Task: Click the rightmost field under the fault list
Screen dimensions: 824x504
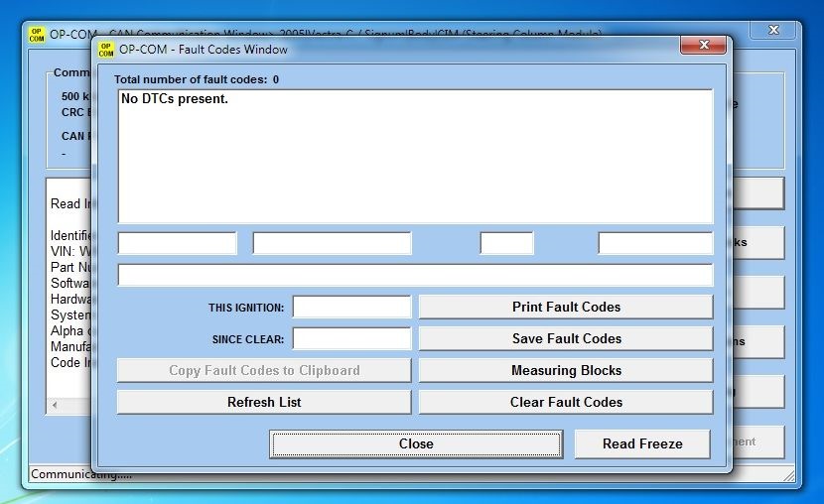Action: (655, 244)
